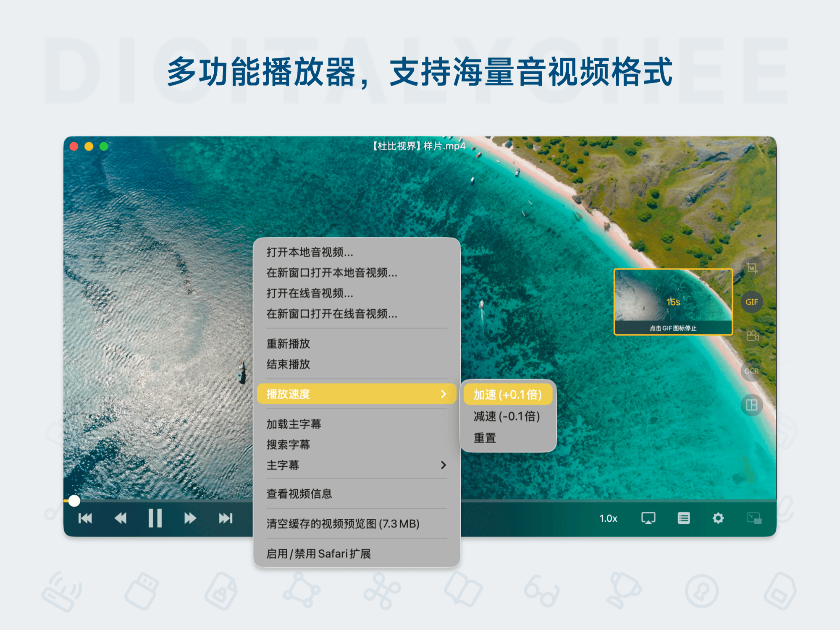Enter picture-in-picture mode via its icon
840x630 pixels.
click(754, 518)
